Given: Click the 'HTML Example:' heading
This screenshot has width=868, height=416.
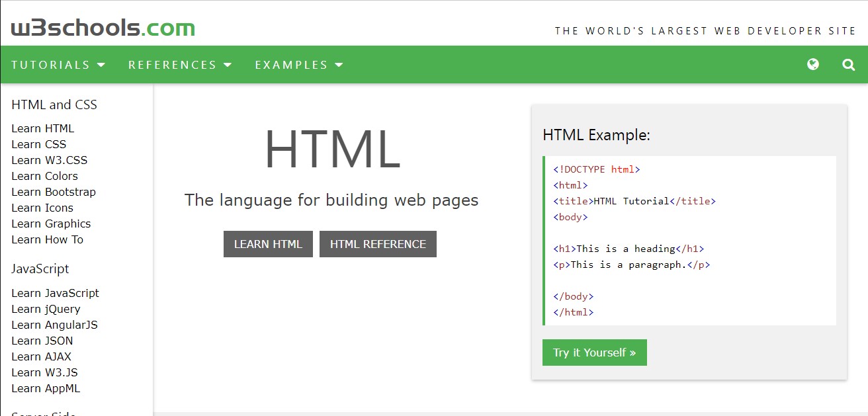Looking at the screenshot, I should pyautogui.click(x=597, y=135).
